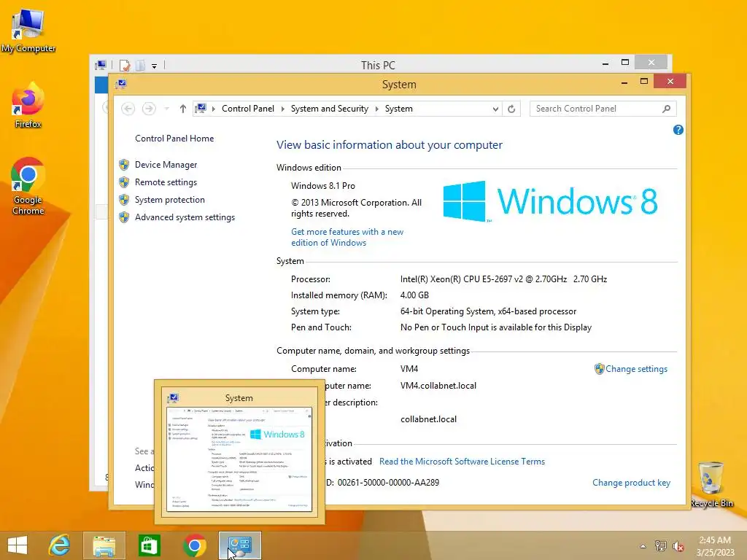Click the Windows Start button

click(x=18, y=545)
